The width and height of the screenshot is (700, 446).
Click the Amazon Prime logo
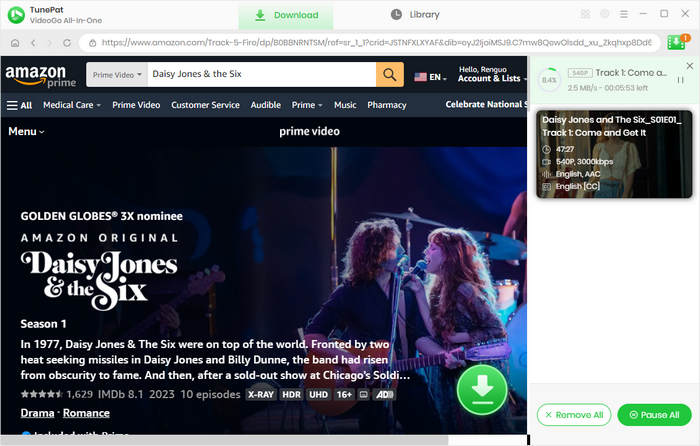click(x=40, y=76)
